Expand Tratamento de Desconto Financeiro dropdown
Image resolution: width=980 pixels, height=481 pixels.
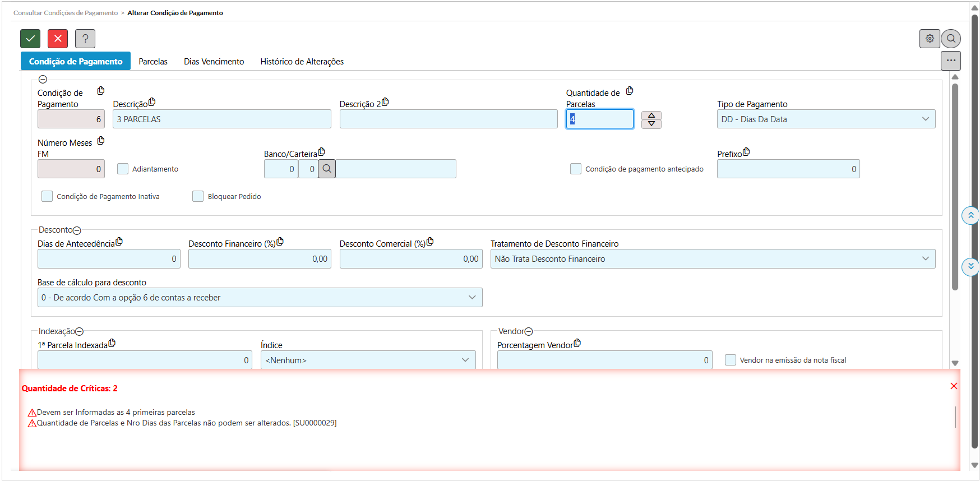[x=713, y=259]
